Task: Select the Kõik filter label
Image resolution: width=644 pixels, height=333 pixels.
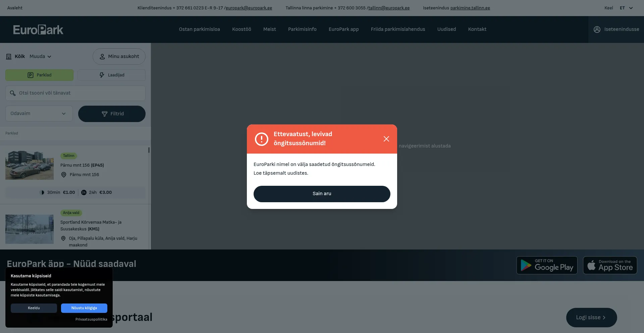Action: 20,57
